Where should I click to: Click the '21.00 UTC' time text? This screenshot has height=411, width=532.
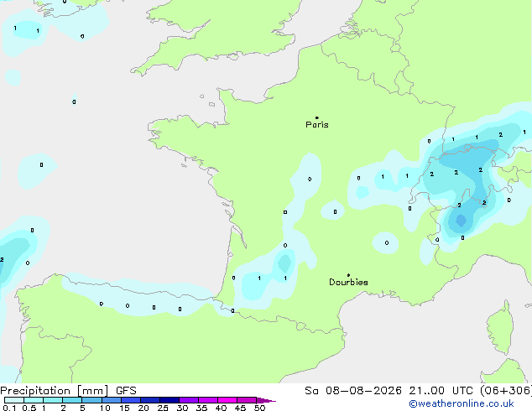[441, 391]
